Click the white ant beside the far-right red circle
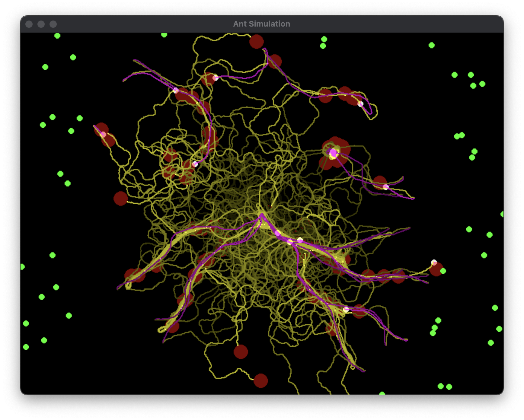The width and height of the screenshot is (524, 420). 434,262
